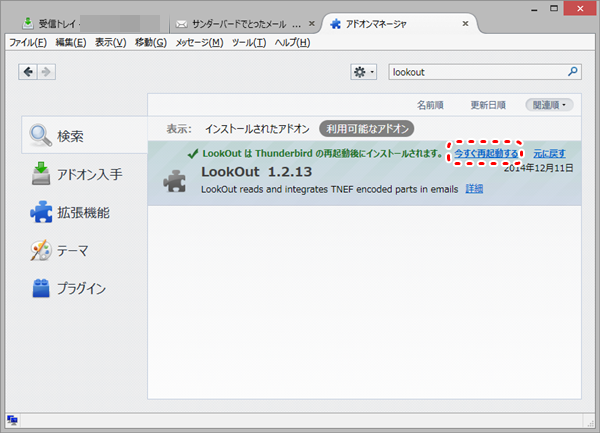This screenshot has width=600, height=433.
Task: Go back with the left arrow button
Action: click(x=28, y=72)
